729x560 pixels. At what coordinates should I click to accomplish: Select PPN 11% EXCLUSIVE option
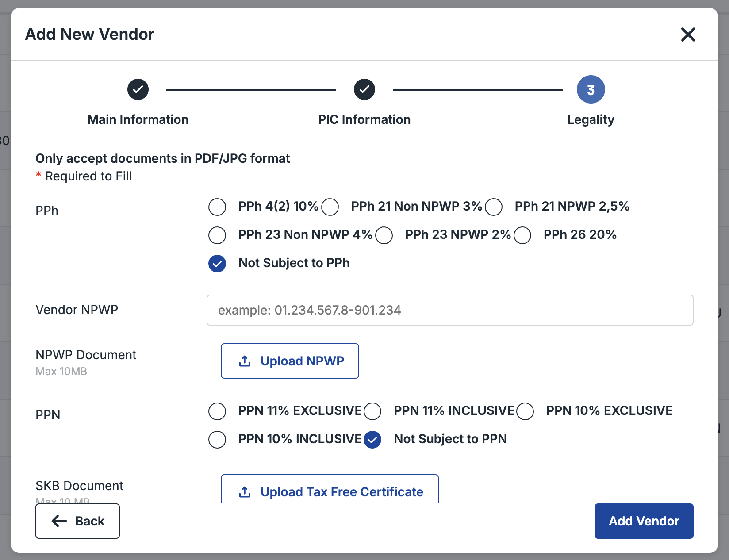click(217, 411)
